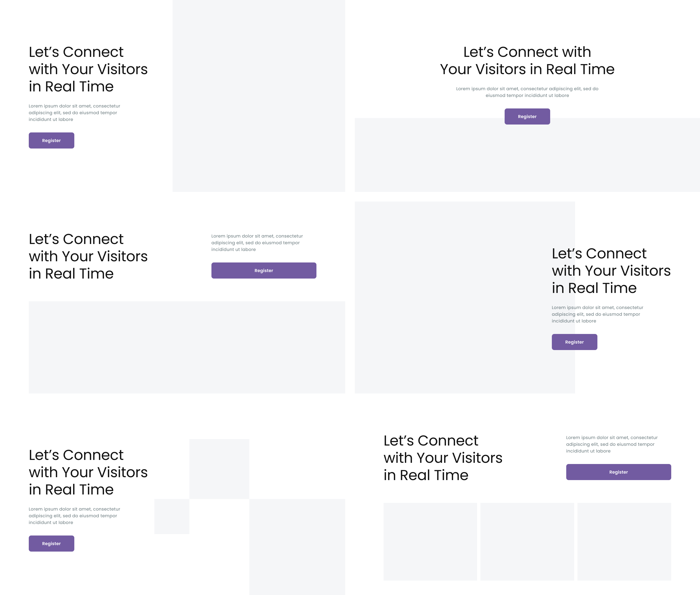
Task: Select the middle of the three image tiles
Action: pos(527,542)
